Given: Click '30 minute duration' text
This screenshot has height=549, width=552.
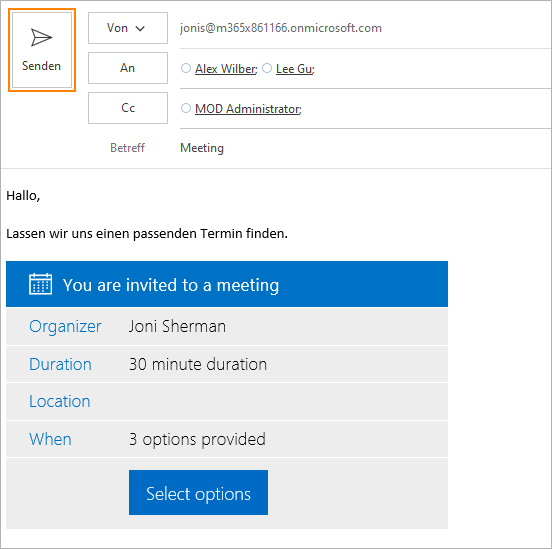Looking at the screenshot, I should click(198, 364).
